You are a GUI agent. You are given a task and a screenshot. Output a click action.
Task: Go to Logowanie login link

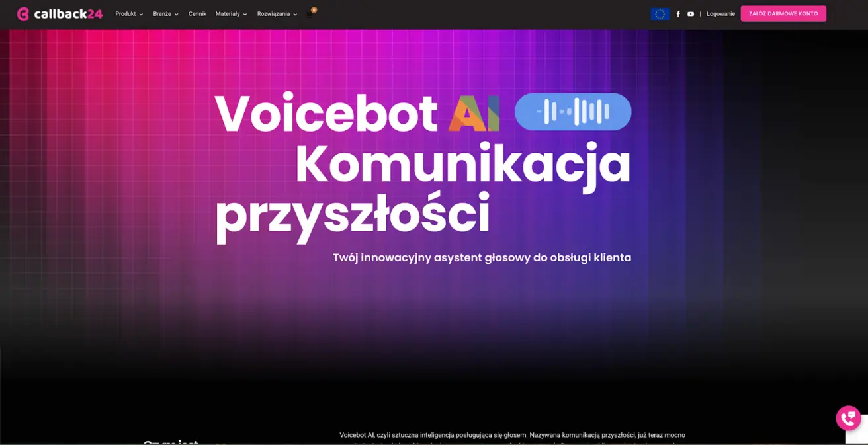tap(720, 14)
